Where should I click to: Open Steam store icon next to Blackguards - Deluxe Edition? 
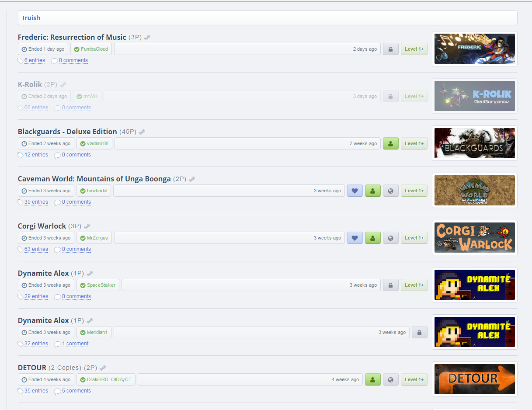pos(142,132)
